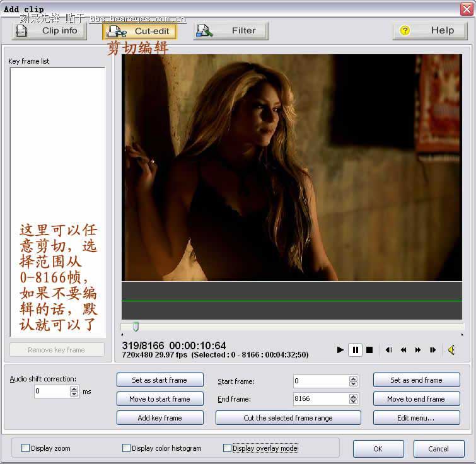Focus the Audio shift correction field
This screenshot has height=464, width=476.
click(52, 391)
